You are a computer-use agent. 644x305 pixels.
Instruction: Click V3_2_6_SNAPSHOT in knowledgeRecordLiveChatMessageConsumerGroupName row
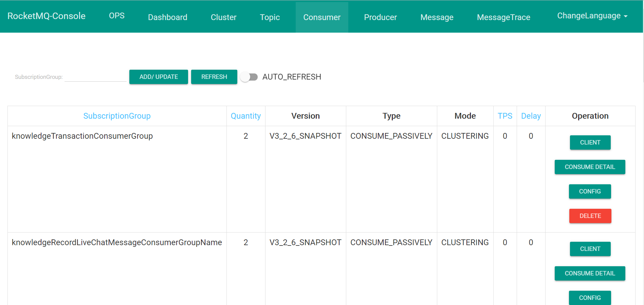pos(306,242)
